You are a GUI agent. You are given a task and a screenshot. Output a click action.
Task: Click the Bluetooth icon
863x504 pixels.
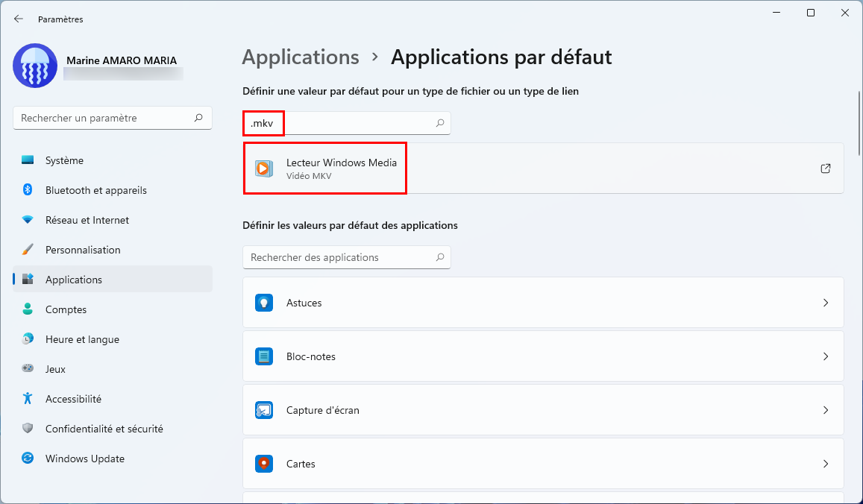[x=28, y=190]
